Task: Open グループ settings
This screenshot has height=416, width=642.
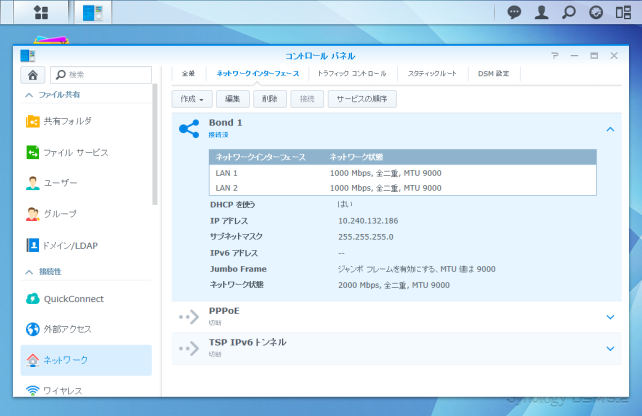Action: coord(86,214)
